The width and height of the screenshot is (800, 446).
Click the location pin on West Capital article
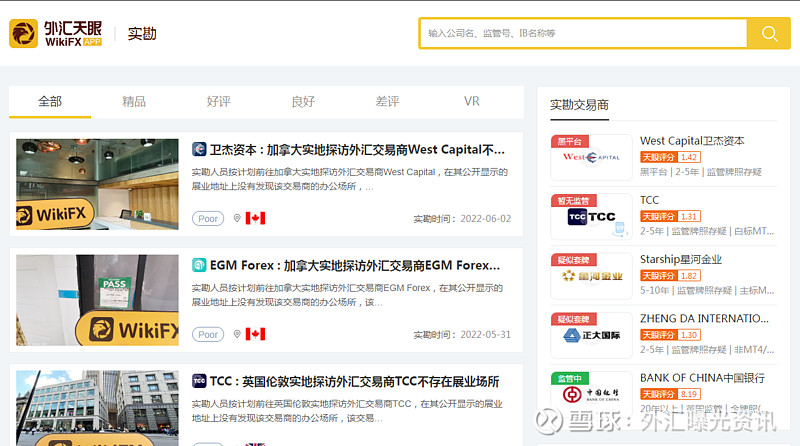tap(237, 218)
